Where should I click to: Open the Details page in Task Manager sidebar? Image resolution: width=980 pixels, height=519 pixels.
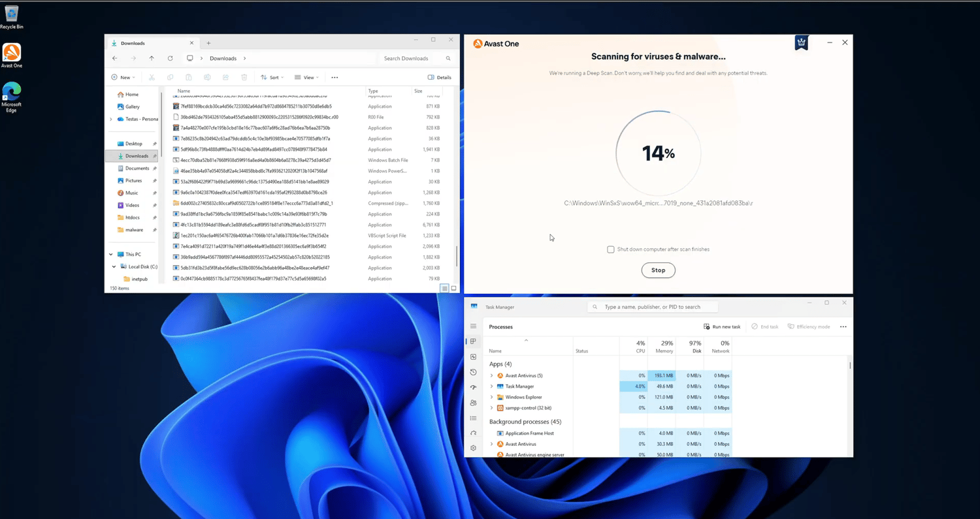pos(474,418)
